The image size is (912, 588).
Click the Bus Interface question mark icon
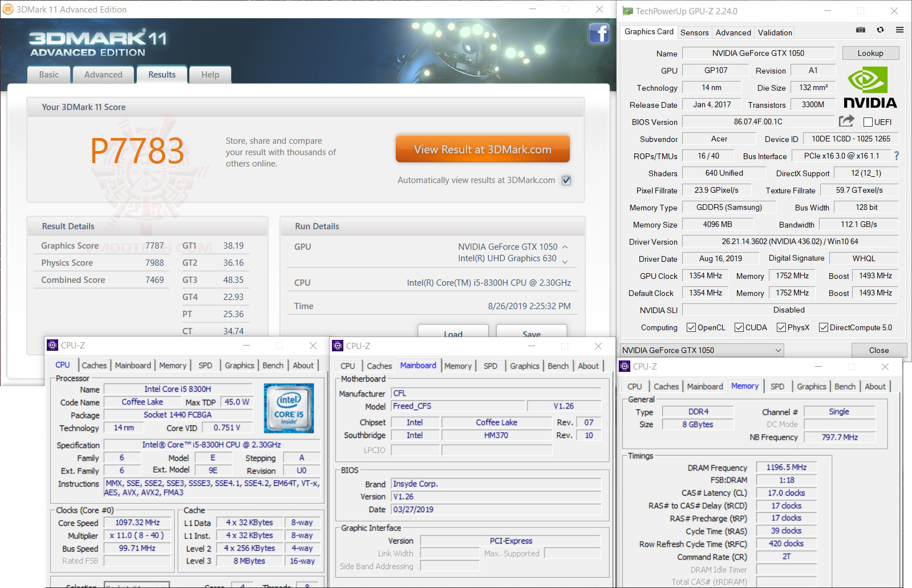click(897, 156)
